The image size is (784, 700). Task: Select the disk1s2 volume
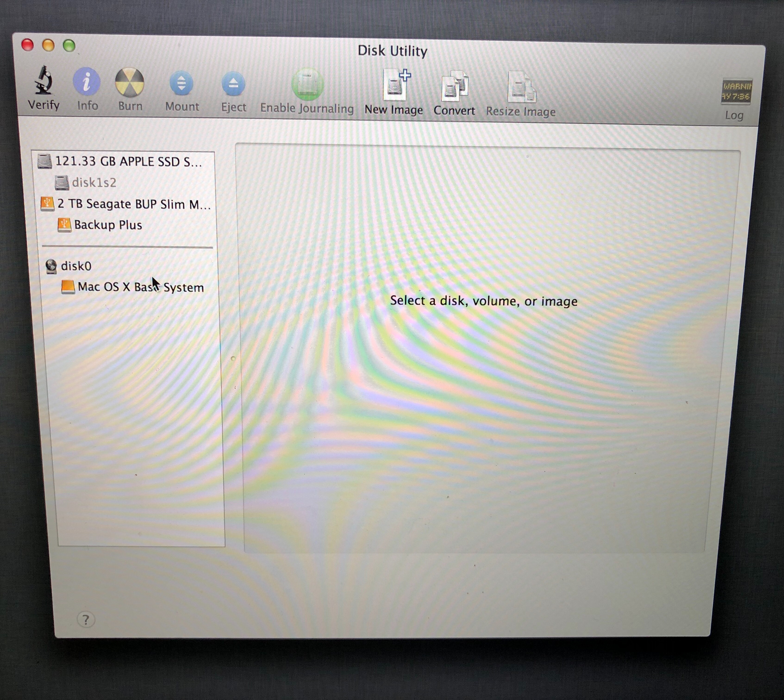pyautogui.click(x=94, y=183)
